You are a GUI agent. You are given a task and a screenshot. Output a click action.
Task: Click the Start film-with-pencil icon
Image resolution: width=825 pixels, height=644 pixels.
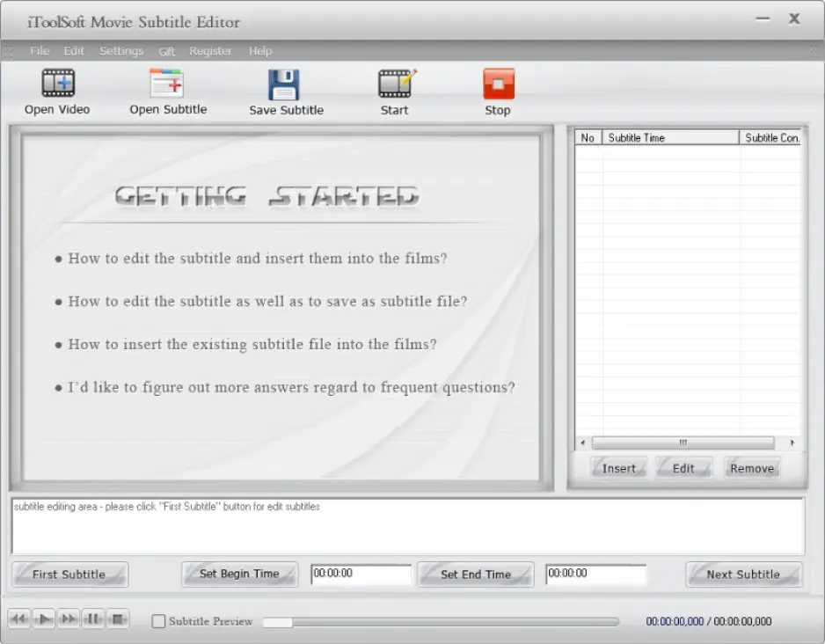point(398,83)
